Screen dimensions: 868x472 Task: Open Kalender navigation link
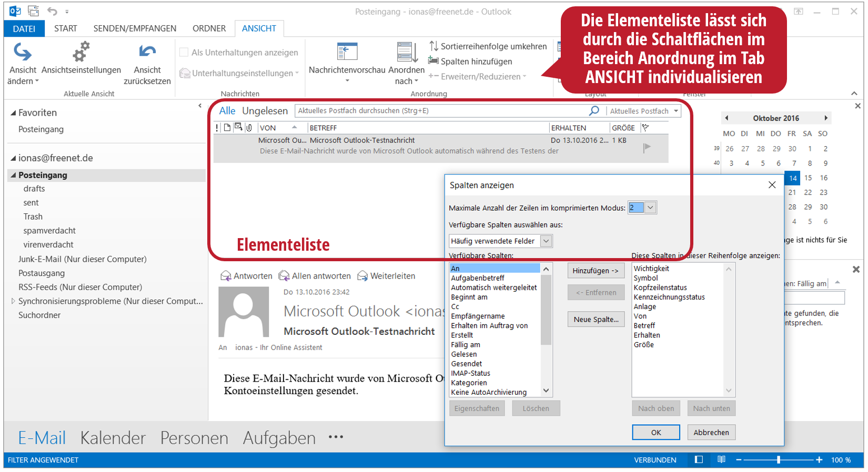pos(113,437)
